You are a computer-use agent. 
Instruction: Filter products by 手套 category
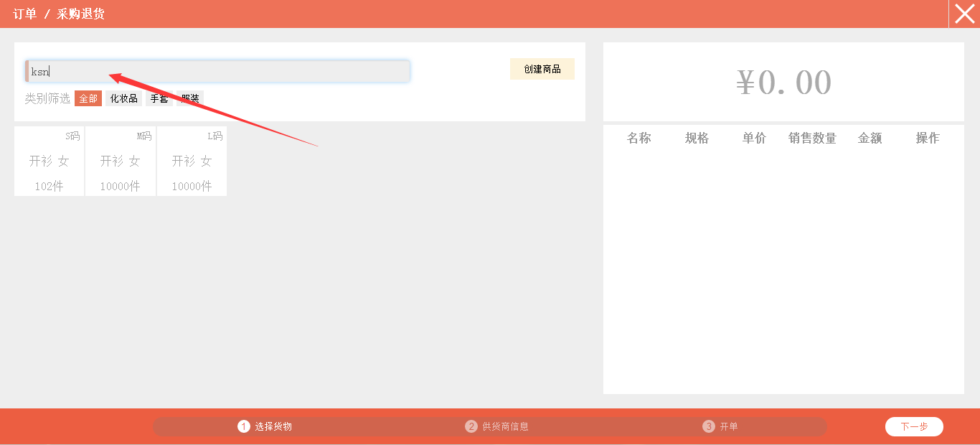159,99
